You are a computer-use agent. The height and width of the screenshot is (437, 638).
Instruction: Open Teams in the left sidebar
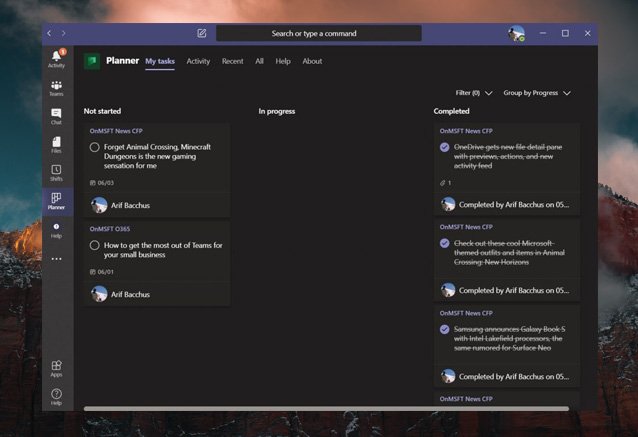56,88
